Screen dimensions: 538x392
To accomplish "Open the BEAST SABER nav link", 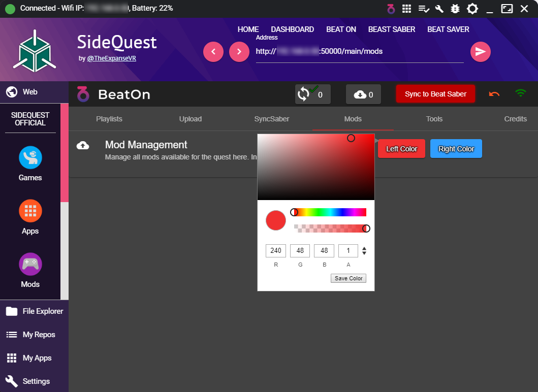I will coord(392,29).
